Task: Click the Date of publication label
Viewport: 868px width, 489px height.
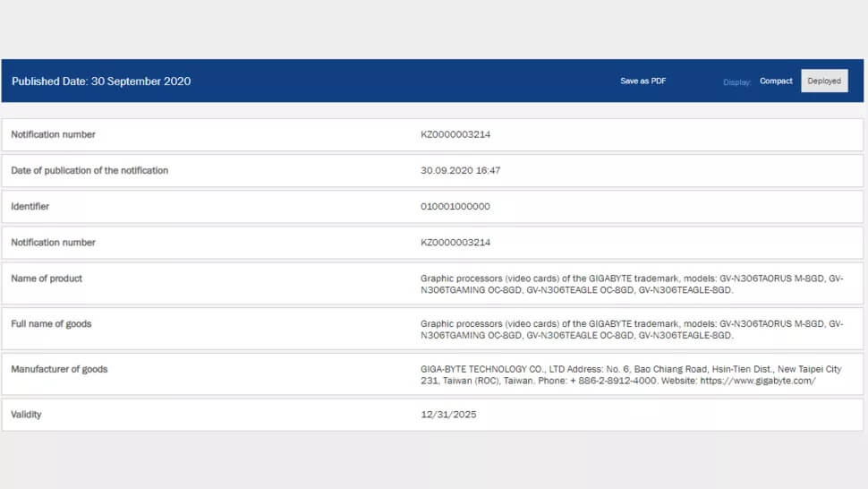Action: point(89,170)
